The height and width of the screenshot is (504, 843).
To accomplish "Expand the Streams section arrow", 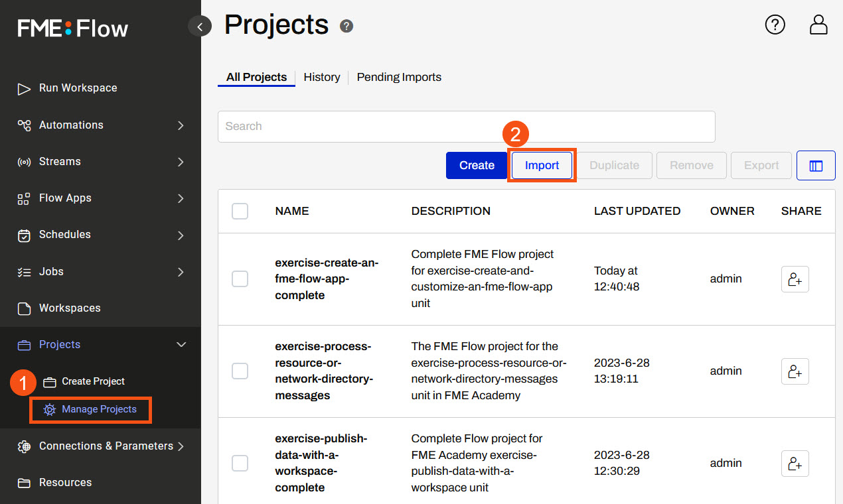I will click(181, 162).
